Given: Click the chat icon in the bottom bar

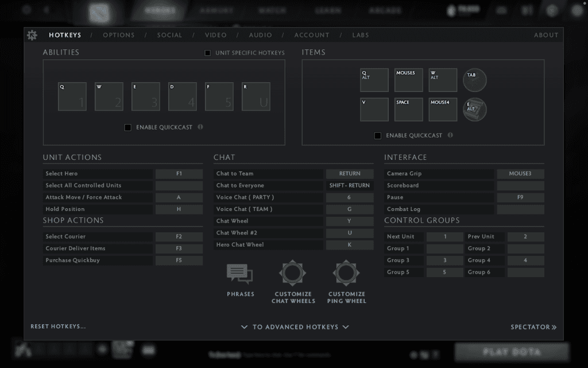Looking at the screenshot, I should pyautogui.click(x=148, y=350).
